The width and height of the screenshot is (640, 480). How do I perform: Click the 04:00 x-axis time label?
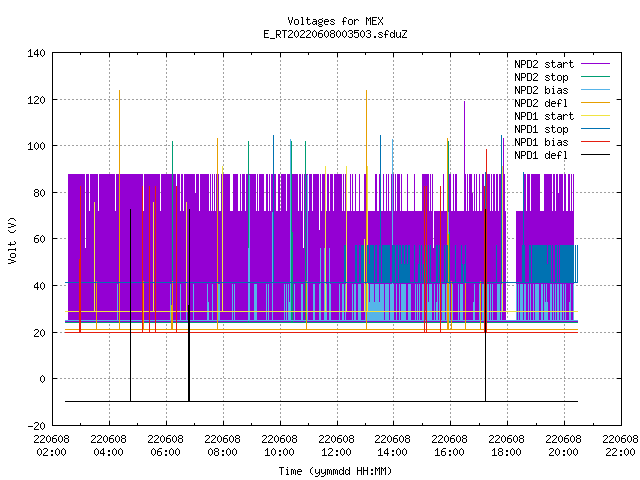pos(108,452)
